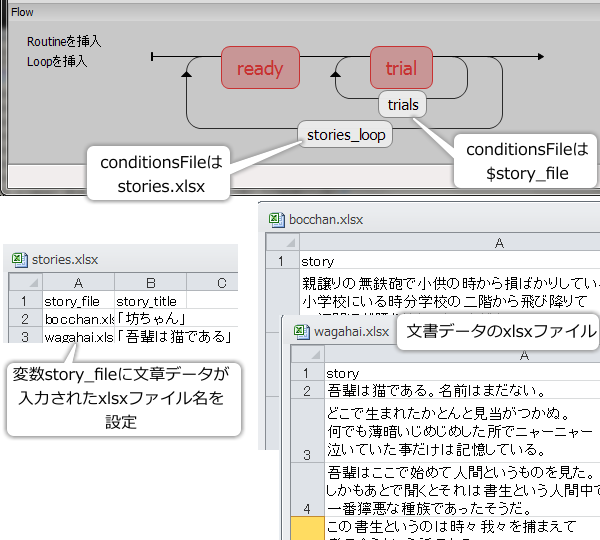Screen dimensions: 600x540
Task: Open the stories_loop loop label
Action: click(346, 135)
